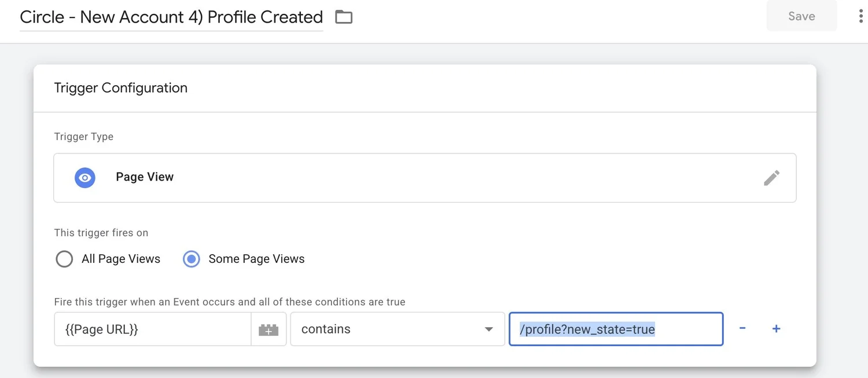Screen dimensions: 868x378
Task: Add a condition row with plus icon
Action: coord(776,329)
